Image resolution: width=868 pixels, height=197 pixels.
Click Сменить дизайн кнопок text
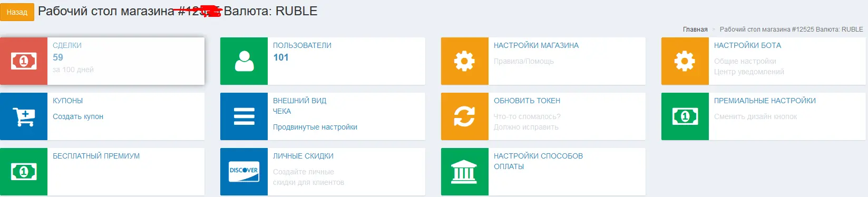click(x=755, y=116)
